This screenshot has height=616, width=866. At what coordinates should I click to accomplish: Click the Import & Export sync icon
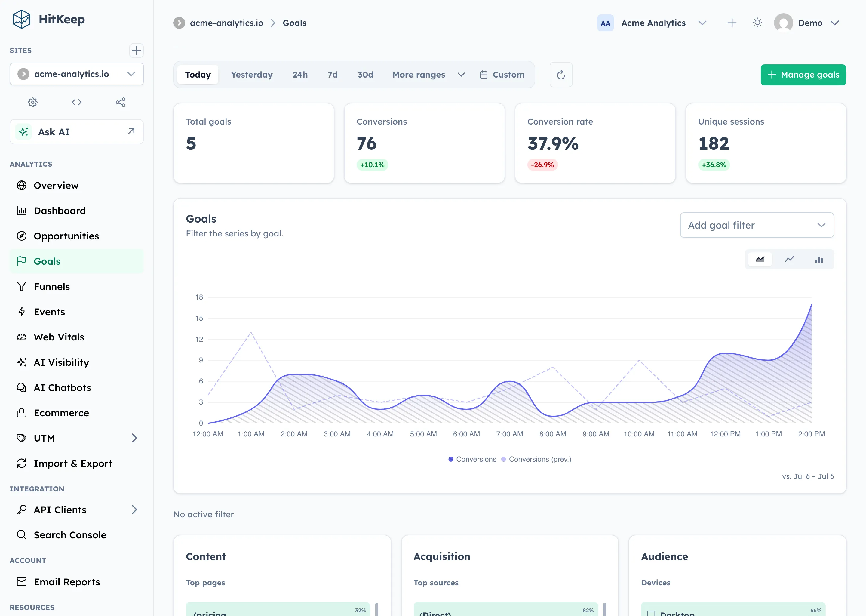pos(22,463)
